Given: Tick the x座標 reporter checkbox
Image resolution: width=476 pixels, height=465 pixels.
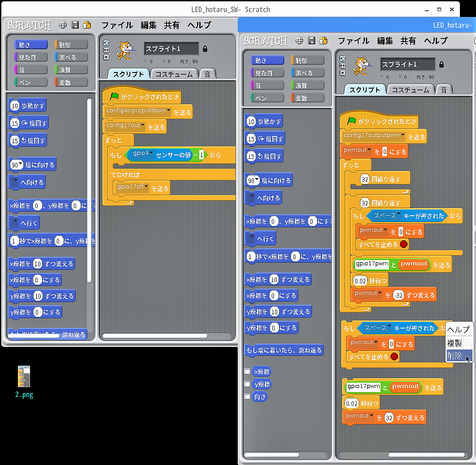Looking at the screenshot, I should 247,371.
